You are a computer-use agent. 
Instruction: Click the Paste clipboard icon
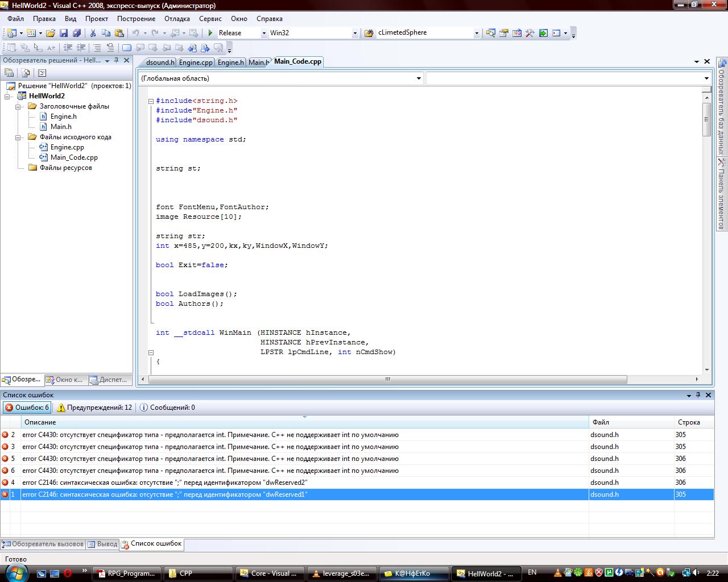[x=118, y=33]
